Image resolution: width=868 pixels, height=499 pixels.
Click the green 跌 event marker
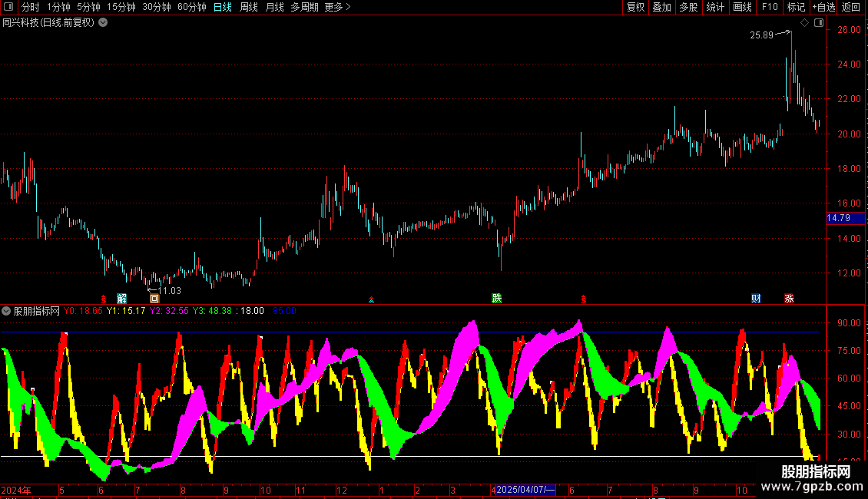[497, 299]
